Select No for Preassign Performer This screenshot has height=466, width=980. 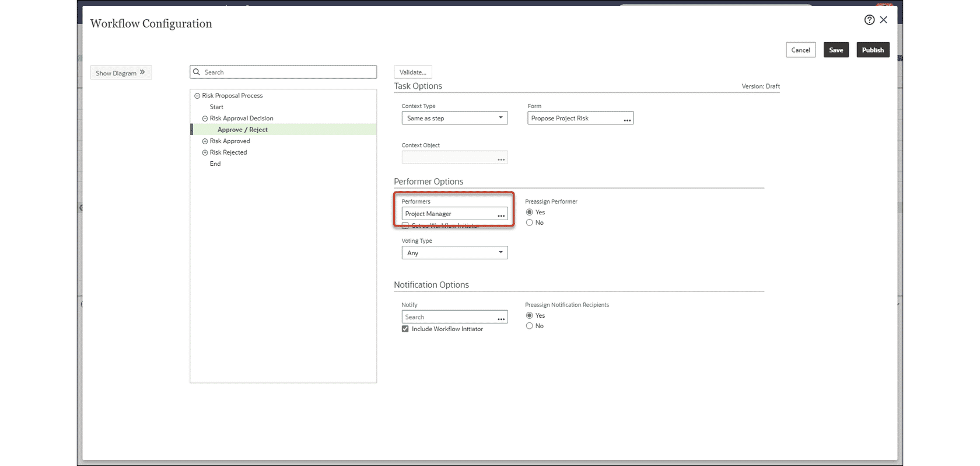(530, 223)
